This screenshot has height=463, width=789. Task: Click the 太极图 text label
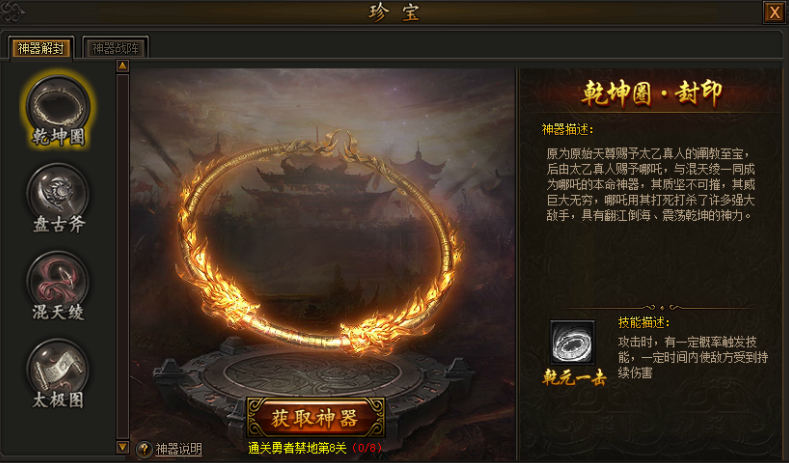pyautogui.click(x=58, y=400)
